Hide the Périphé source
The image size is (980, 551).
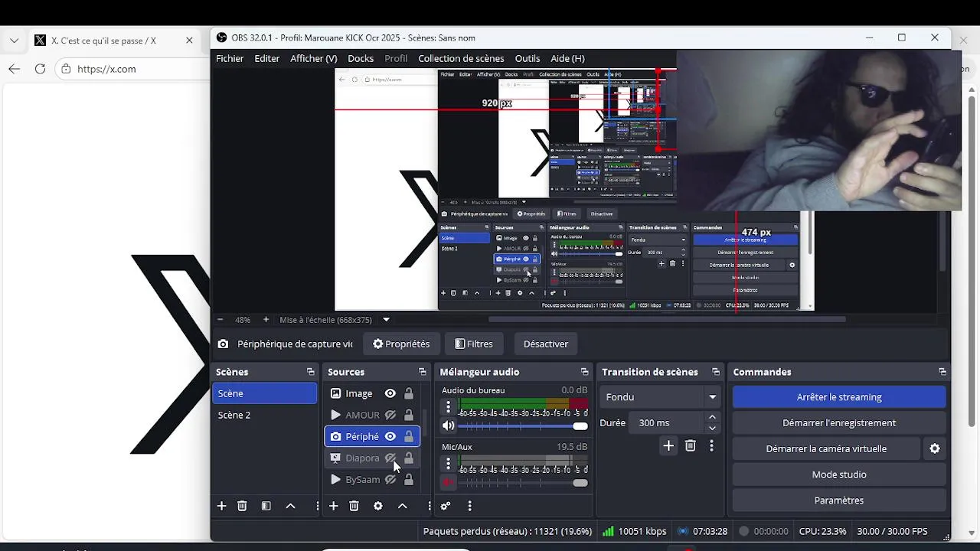click(x=390, y=436)
